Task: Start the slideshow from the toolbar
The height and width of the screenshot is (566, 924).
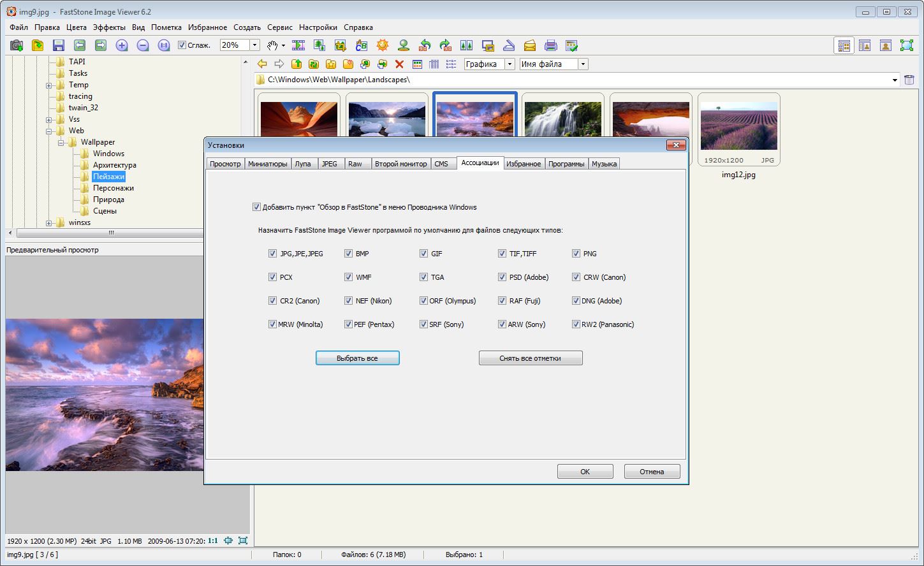Action: (x=298, y=45)
